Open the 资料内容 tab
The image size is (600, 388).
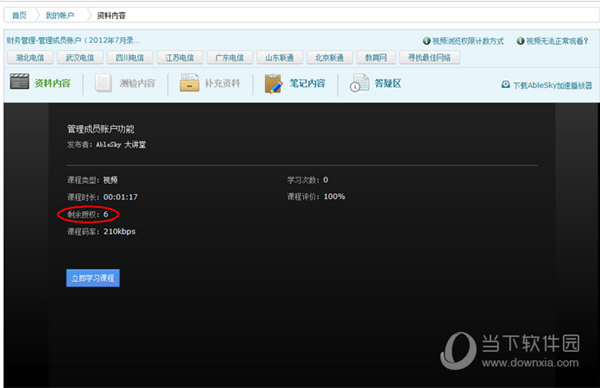click(x=52, y=83)
